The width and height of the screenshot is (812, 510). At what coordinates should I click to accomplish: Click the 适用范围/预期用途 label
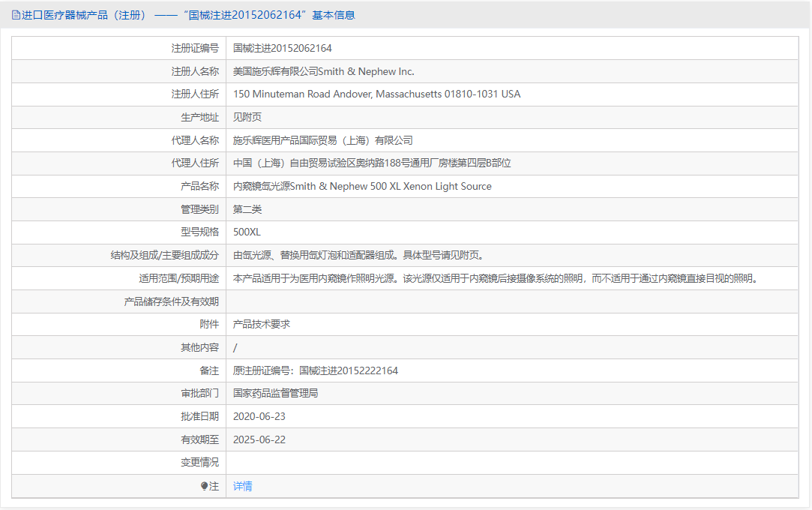(x=178, y=278)
